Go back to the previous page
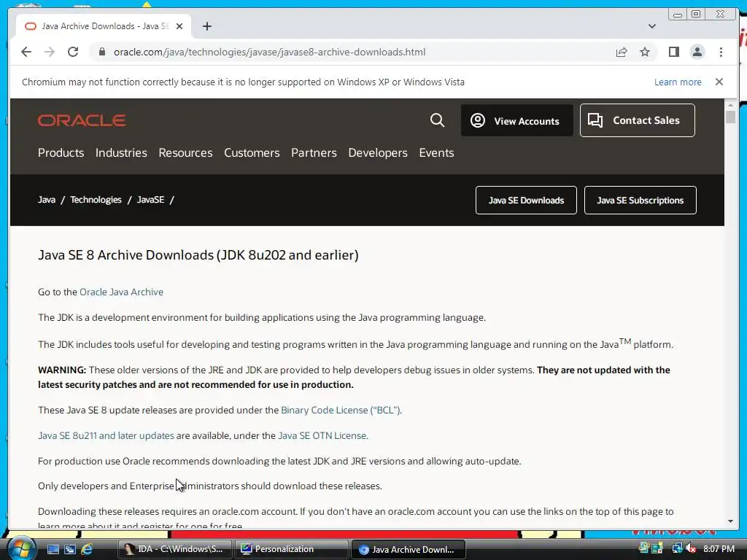This screenshot has height=560, width=747. 26,52
